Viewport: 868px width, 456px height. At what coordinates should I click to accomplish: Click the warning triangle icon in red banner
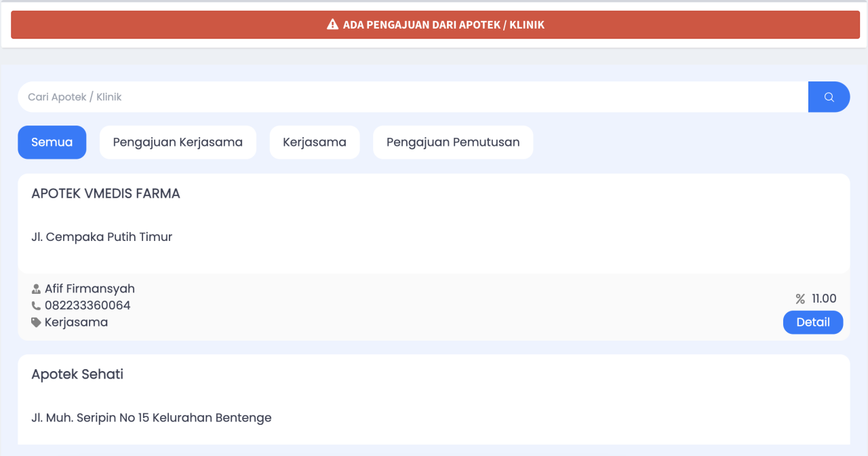[332, 24]
